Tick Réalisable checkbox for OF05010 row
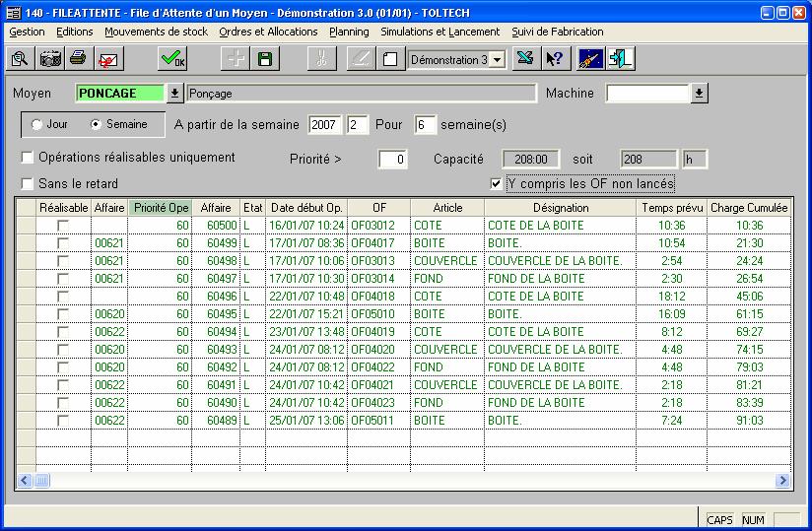 point(63,314)
